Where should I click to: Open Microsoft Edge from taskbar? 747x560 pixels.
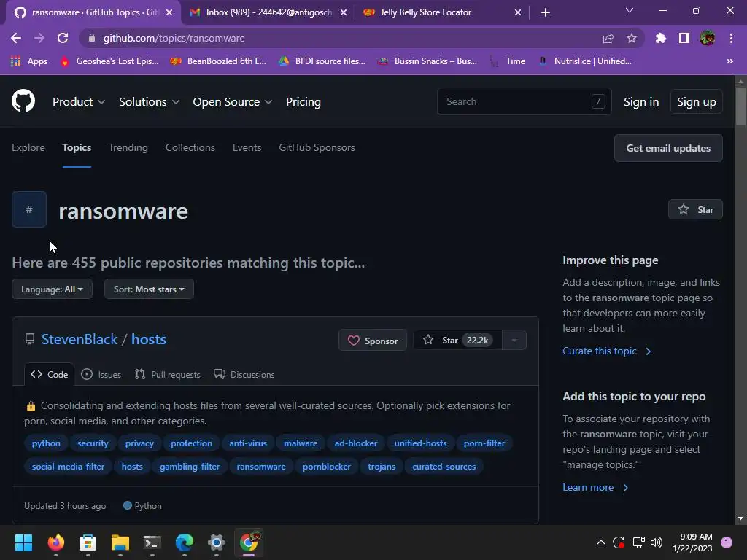click(185, 542)
